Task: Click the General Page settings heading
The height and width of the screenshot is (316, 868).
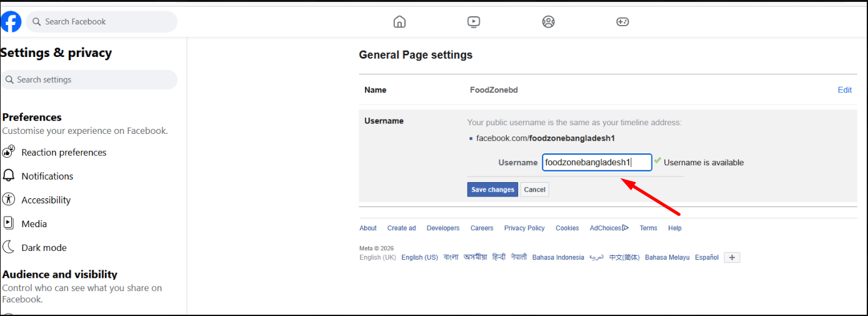Action: [416, 55]
